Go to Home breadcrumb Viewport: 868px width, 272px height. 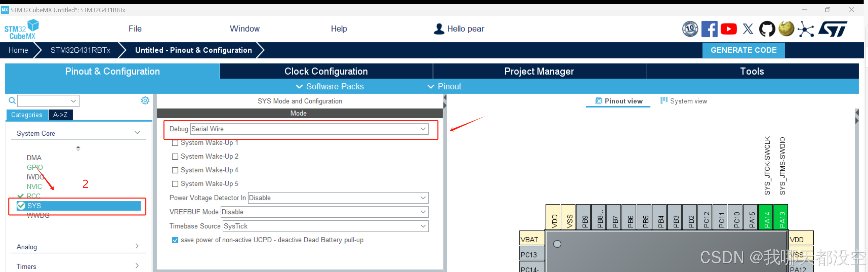(x=18, y=50)
